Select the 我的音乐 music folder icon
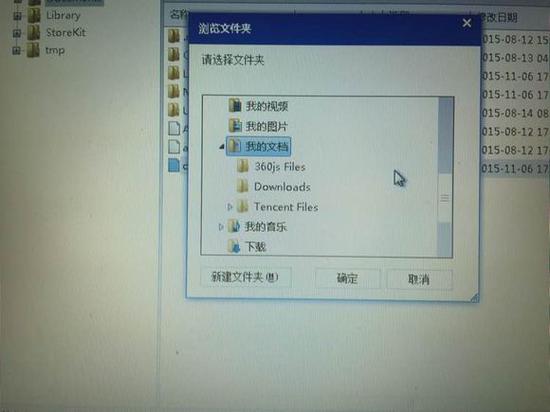550x412 pixels. tap(234, 227)
